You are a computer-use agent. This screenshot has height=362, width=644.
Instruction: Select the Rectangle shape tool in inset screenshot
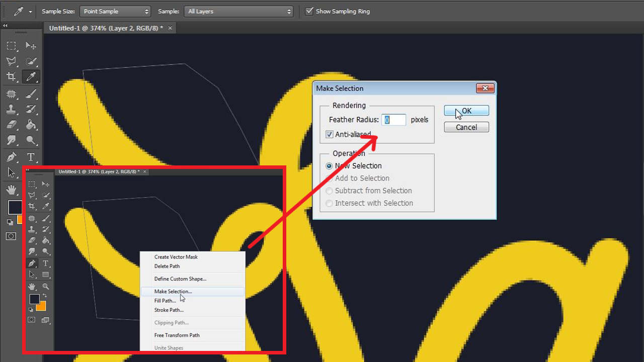click(x=46, y=275)
